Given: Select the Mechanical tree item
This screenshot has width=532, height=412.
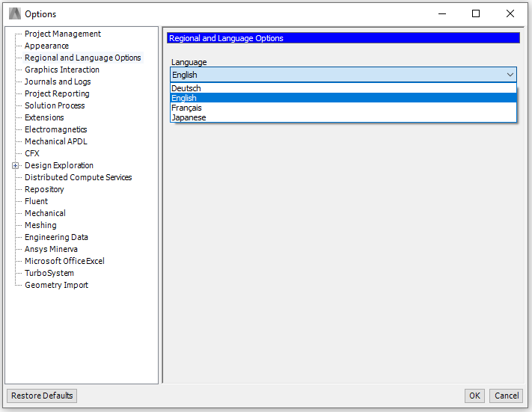Looking at the screenshot, I should point(45,213).
